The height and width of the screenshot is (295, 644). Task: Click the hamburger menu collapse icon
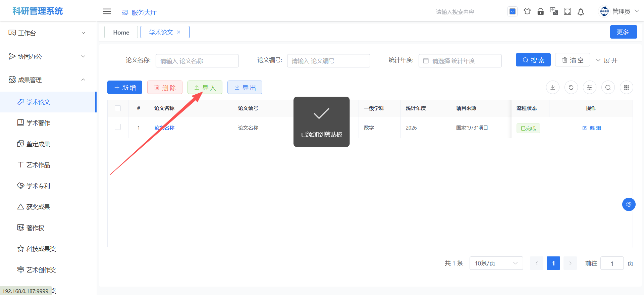pos(107,11)
